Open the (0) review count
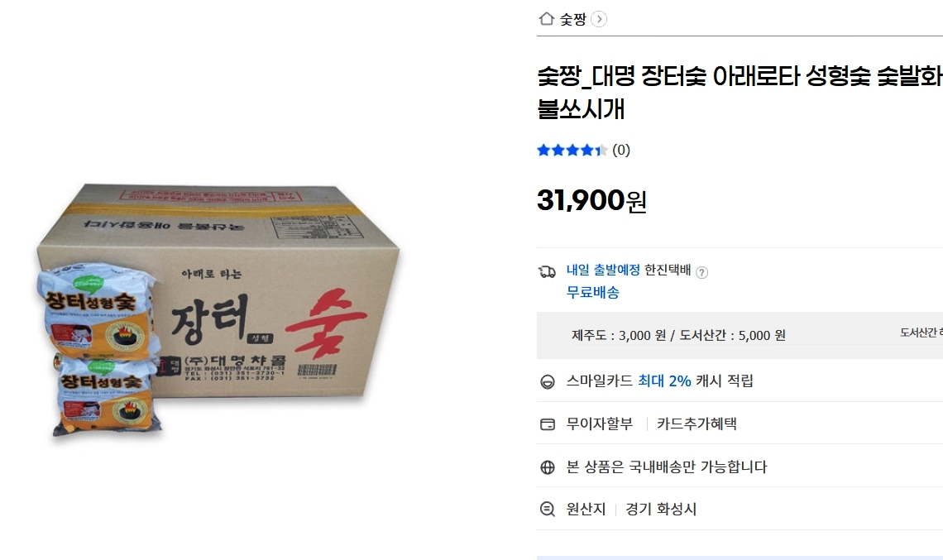 coord(621,150)
